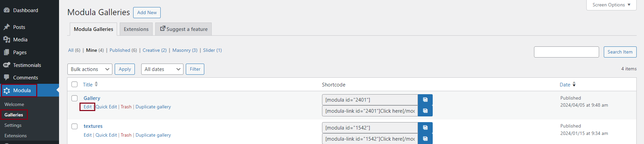Expand Screen Options panel
Viewport: 644px width, 144px height.
611,5
